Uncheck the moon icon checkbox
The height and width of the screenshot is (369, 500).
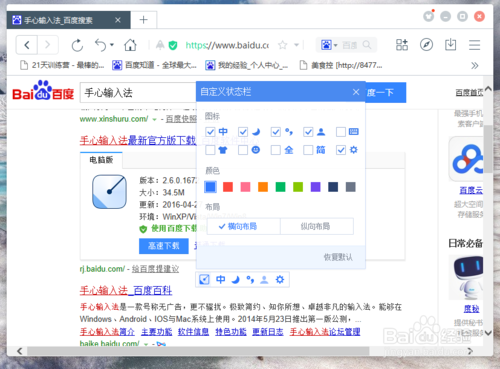pos(243,132)
